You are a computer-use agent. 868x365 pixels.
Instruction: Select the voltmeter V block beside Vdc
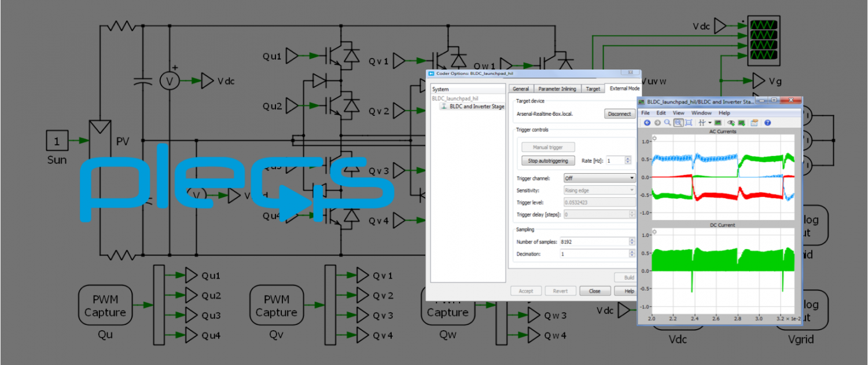(x=170, y=81)
